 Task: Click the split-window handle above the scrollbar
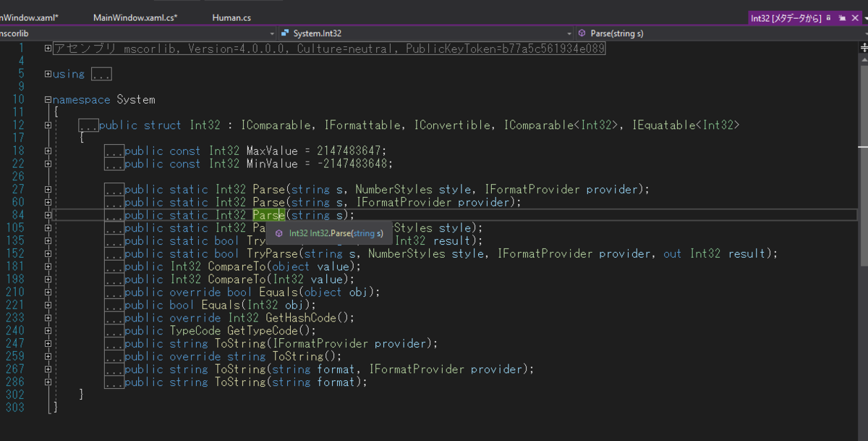864,47
